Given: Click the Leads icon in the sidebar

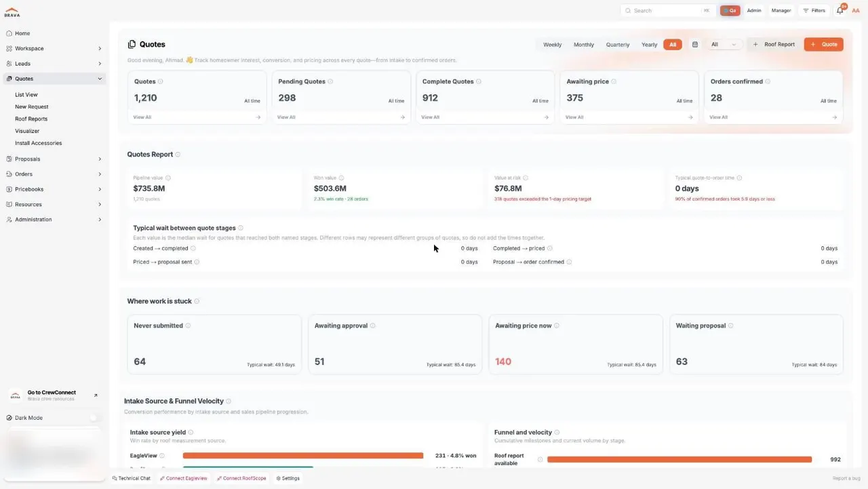Looking at the screenshot, I should coord(9,64).
